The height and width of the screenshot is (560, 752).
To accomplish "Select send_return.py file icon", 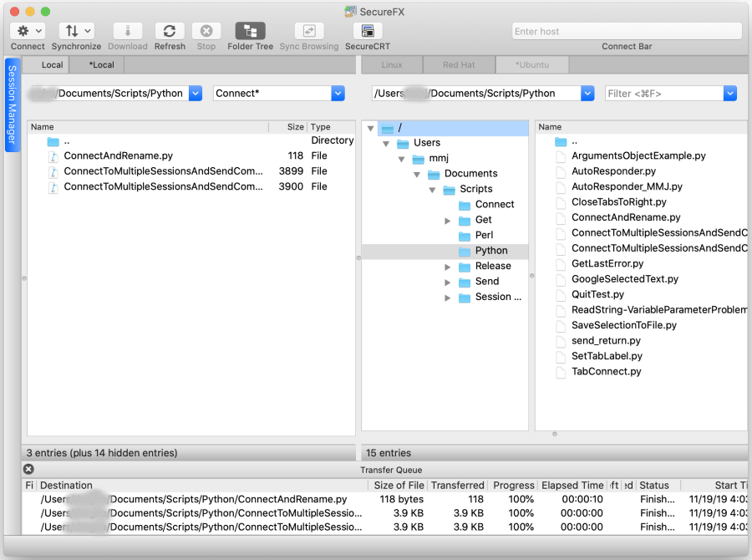I will pyautogui.click(x=560, y=341).
